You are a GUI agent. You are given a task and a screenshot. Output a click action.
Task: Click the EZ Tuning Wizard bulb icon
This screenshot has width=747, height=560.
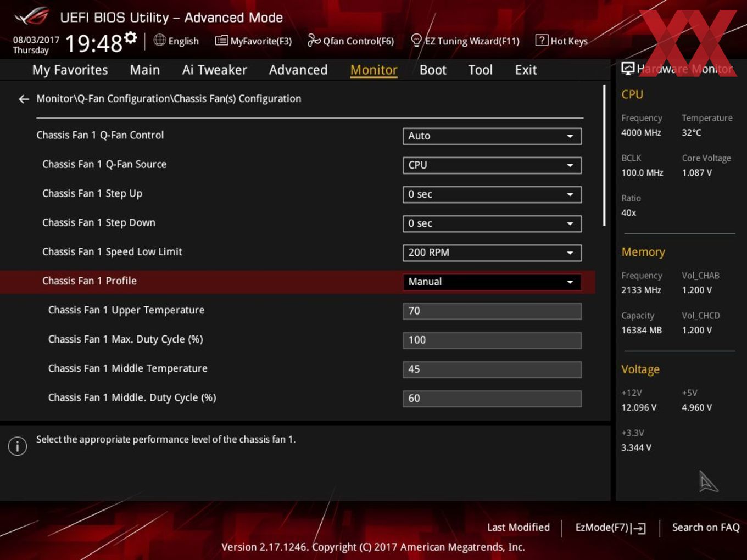coord(416,40)
